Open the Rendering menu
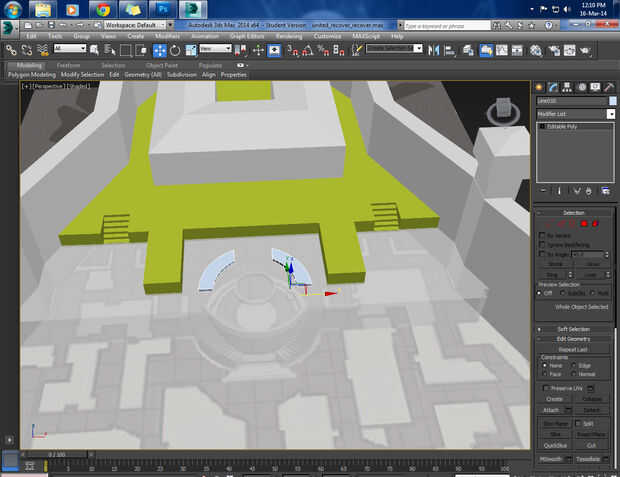Viewport: 620px width, 477px height. 288,36
